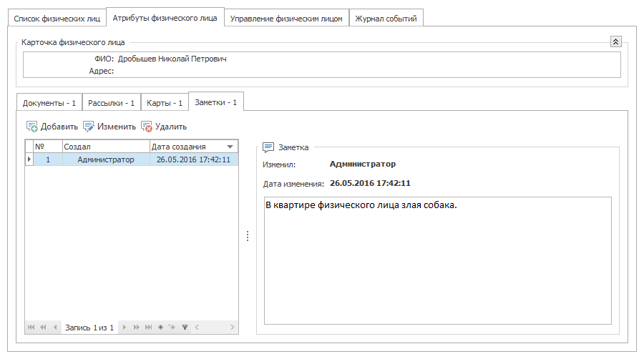The width and height of the screenshot is (644, 359).
Task: Click the vertical splitter dots handle
Action: 248,236
